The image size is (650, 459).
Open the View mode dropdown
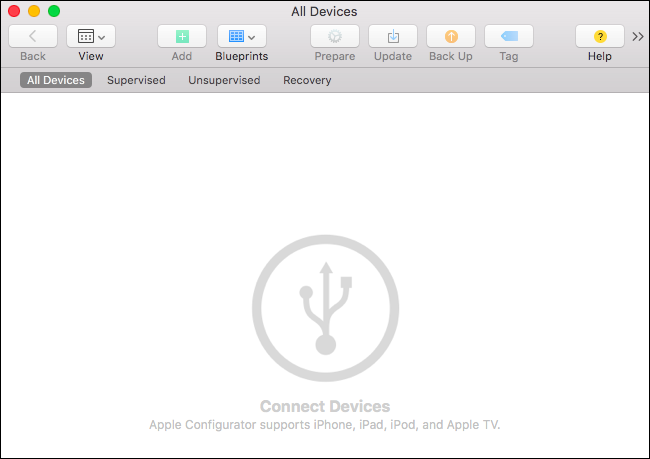91,37
